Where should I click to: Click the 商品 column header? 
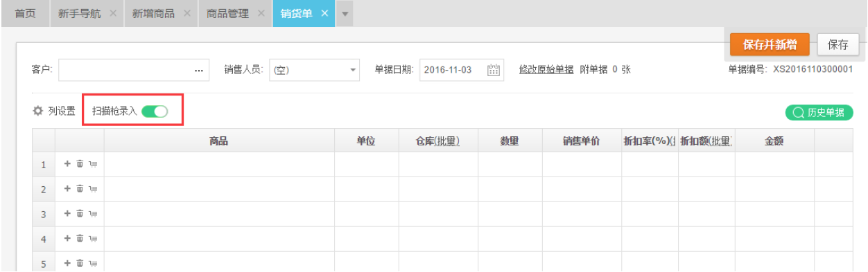tap(219, 141)
